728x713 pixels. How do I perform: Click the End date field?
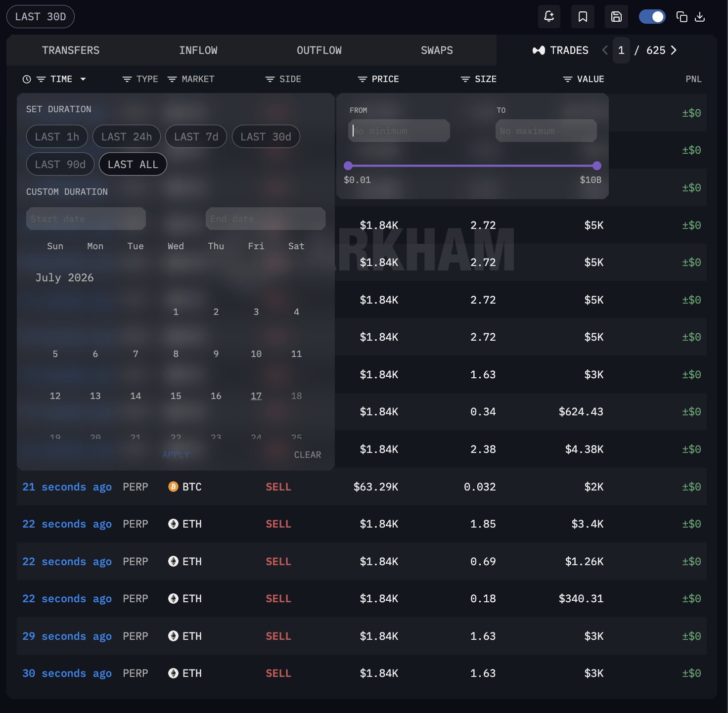tap(266, 219)
